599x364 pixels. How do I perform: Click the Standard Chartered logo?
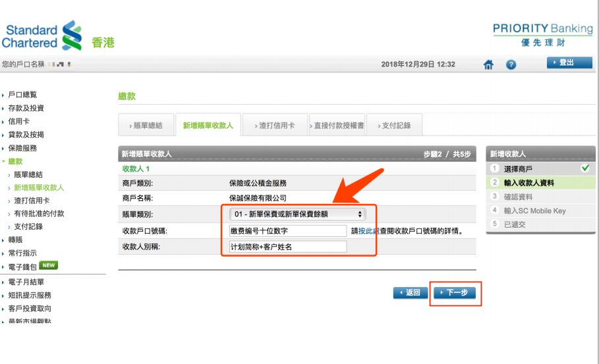[x=42, y=36]
